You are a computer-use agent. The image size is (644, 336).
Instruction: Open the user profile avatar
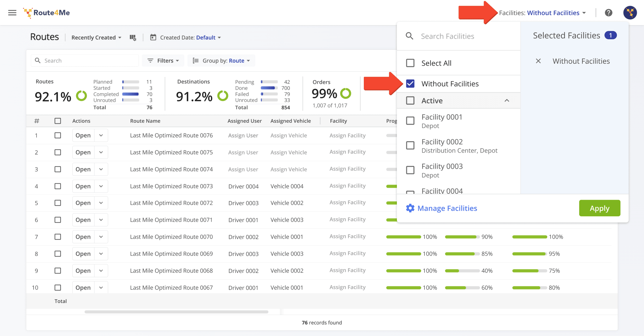[630, 13]
